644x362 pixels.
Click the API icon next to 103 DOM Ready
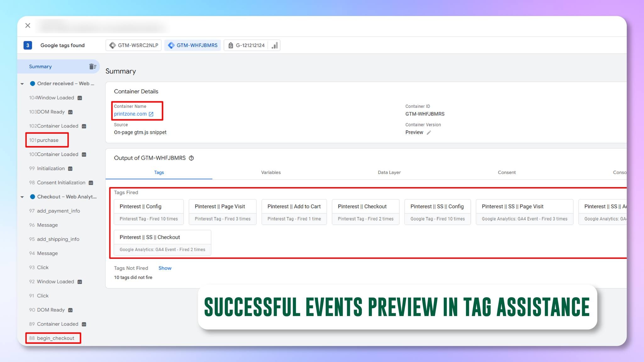(70, 112)
